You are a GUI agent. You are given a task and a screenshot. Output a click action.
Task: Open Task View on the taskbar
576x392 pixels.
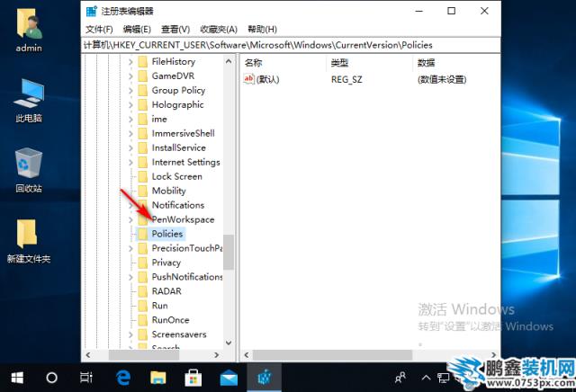pos(86,378)
